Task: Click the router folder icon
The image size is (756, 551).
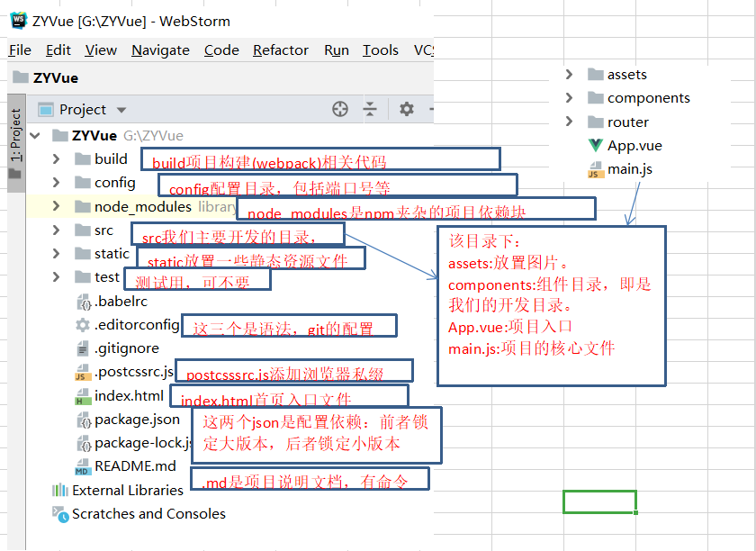Action: click(x=596, y=122)
